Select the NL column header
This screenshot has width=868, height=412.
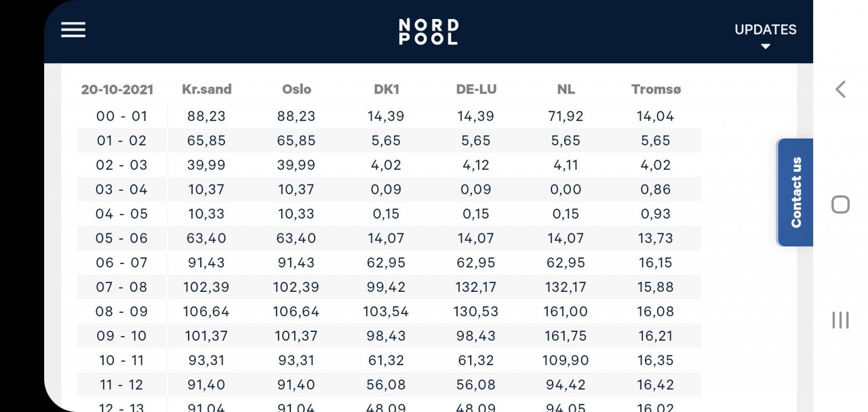coord(566,89)
